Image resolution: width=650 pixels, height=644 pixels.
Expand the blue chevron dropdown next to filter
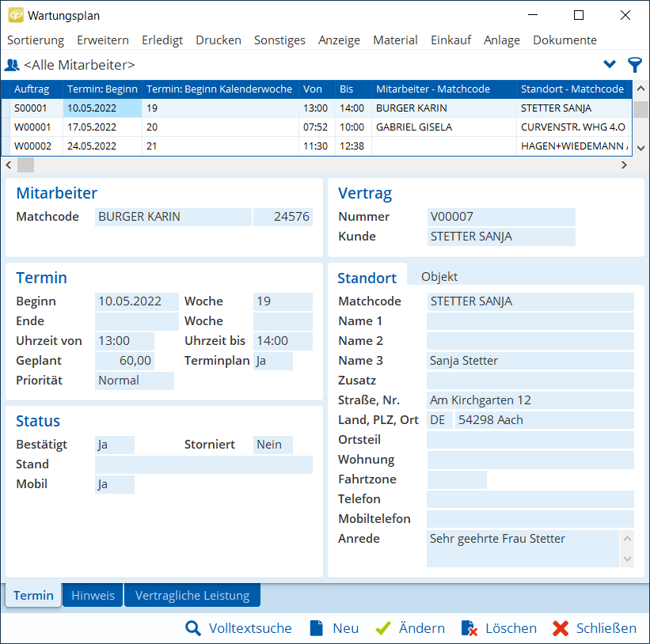pos(610,65)
